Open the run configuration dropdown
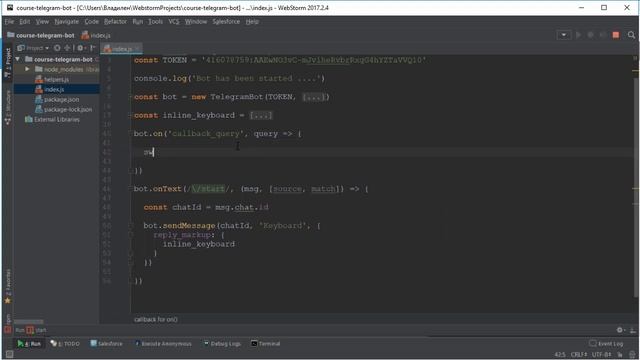The height and width of the screenshot is (360, 640). coord(564,35)
